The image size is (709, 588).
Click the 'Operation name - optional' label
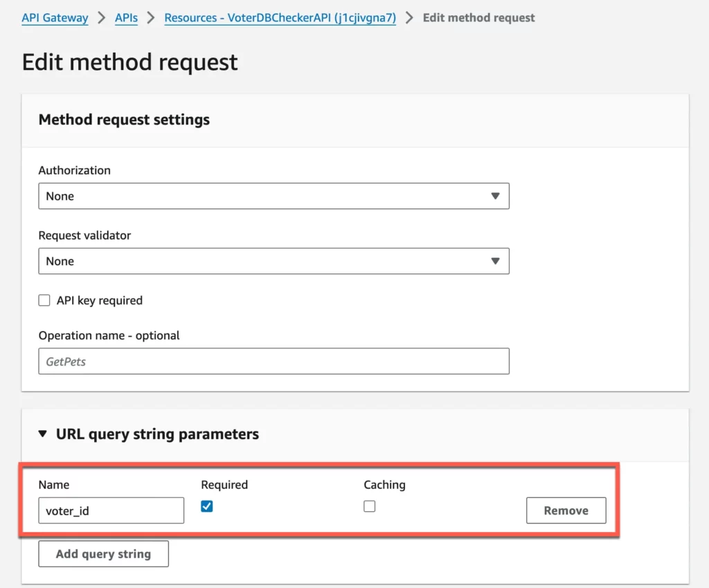click(109, 335)
